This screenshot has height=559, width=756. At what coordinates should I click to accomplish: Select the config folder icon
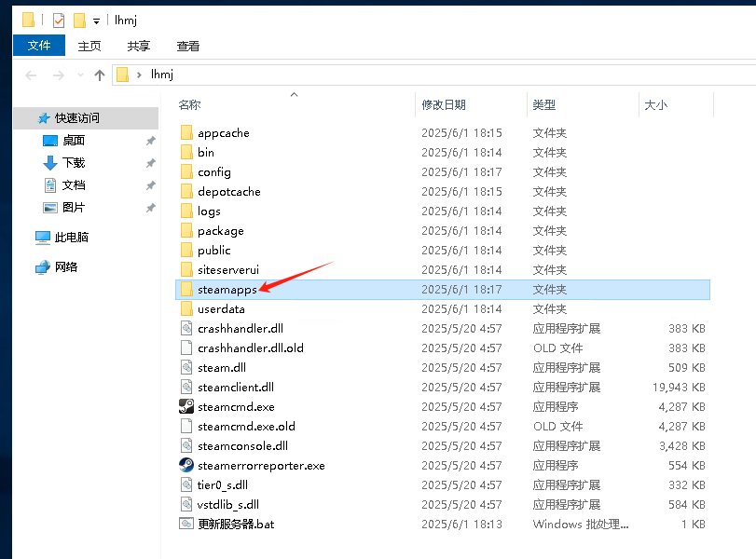pyautogui.click(x=186, y=171)
